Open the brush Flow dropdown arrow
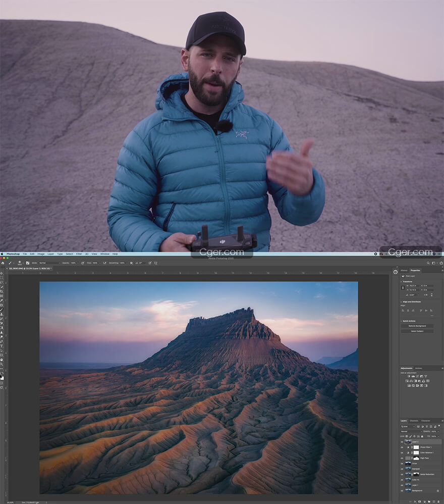 (x=100, y=263)
